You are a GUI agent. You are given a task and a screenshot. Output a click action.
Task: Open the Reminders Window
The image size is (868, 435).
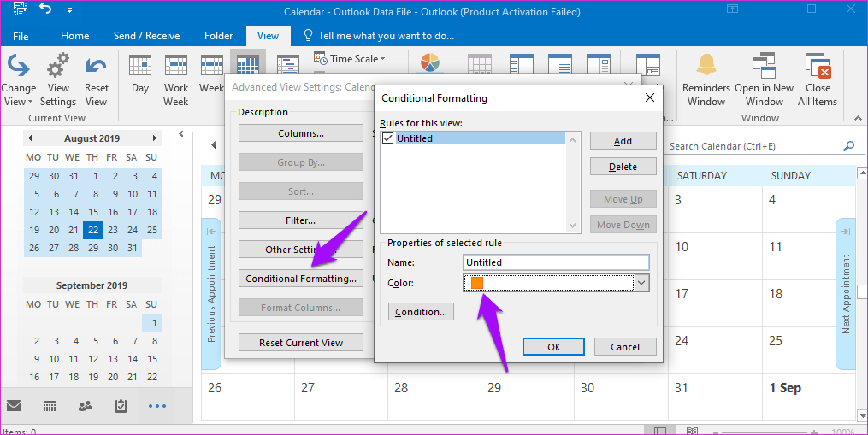pyautogui.click(x=706, y=80)
